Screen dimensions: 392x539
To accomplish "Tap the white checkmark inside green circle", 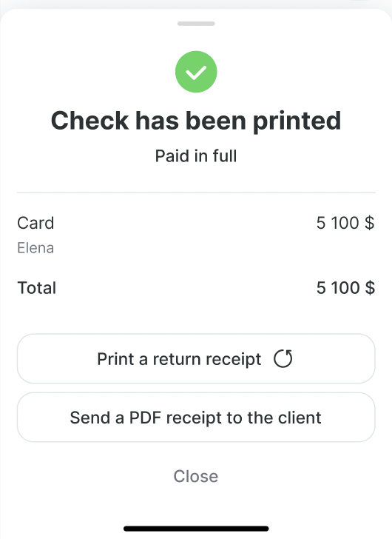I will click(x=196, y=73).
